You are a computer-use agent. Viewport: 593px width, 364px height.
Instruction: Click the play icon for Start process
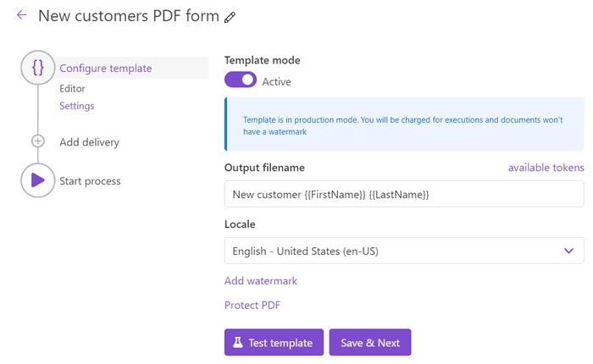pos(38,180)
